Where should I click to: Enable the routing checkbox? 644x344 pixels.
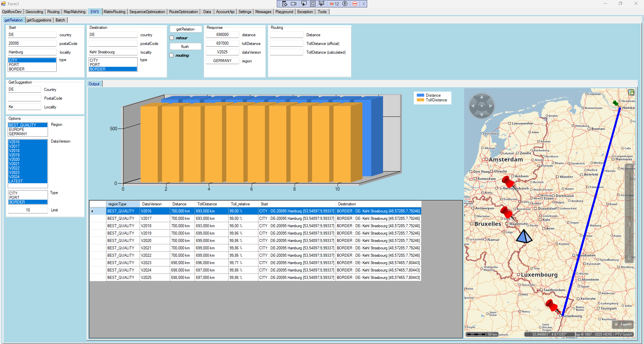172,55
